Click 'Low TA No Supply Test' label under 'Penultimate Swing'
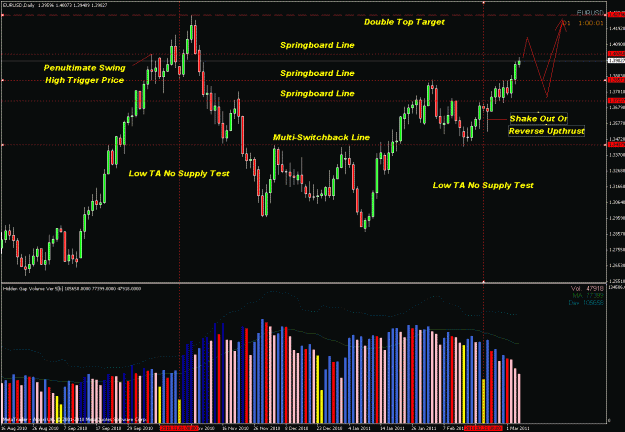The width and height of the screenshot is (625, 432). coord(179,173)
